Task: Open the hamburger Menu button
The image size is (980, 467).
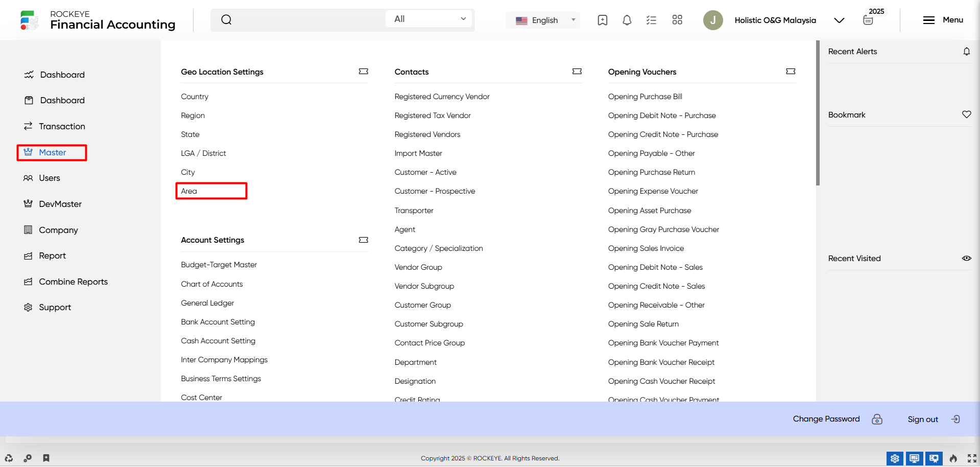Action: (x=943, y=20)
